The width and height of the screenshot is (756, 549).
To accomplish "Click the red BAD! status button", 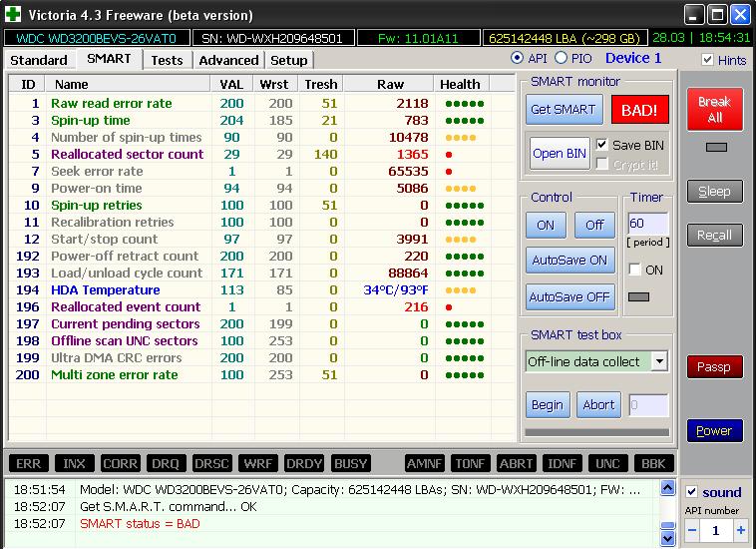I will pyautogui.click(x=639, y=110).
